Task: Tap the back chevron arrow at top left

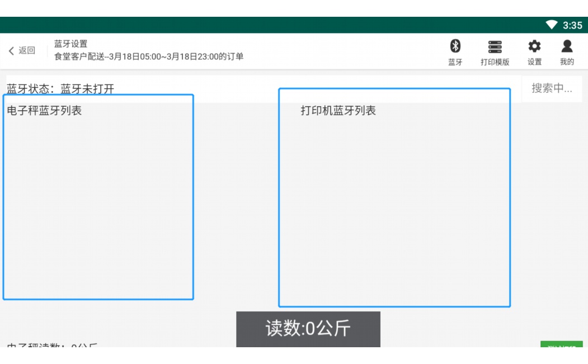Action: point(10,50)
